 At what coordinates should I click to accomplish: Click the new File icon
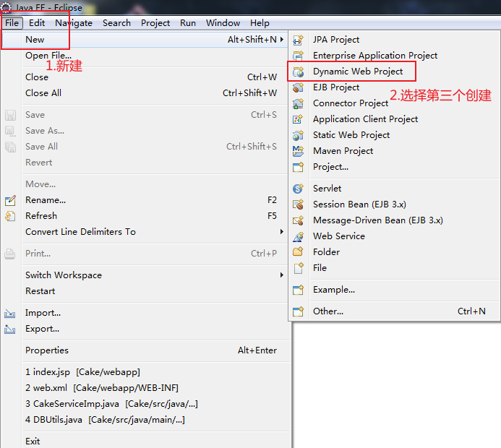pyautogui.click(x=299, y=268)
